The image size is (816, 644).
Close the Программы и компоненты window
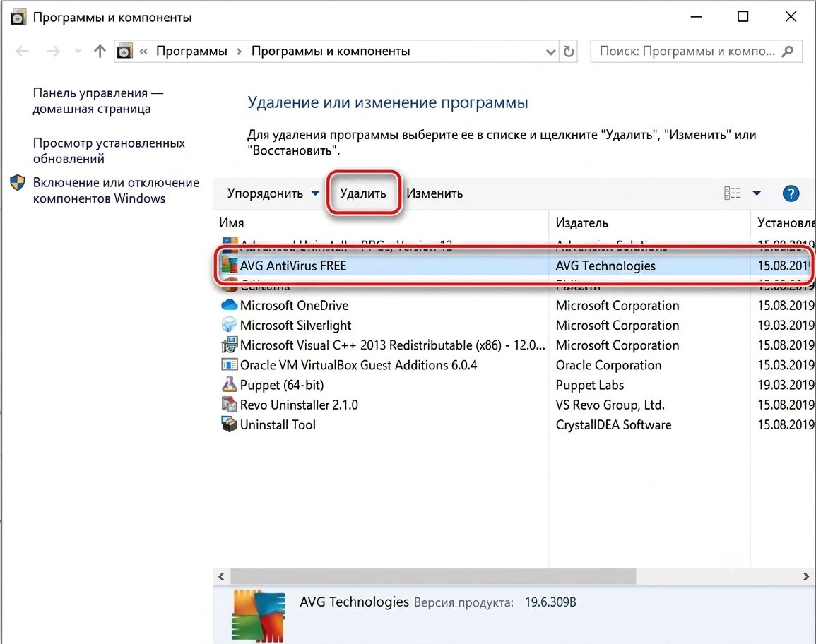pos(791,17)
